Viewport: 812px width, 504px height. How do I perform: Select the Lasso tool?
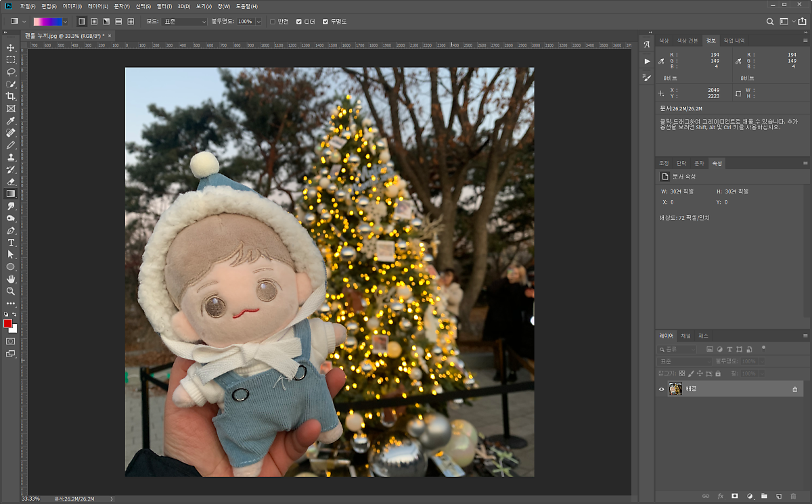click(x=11, y=72)
